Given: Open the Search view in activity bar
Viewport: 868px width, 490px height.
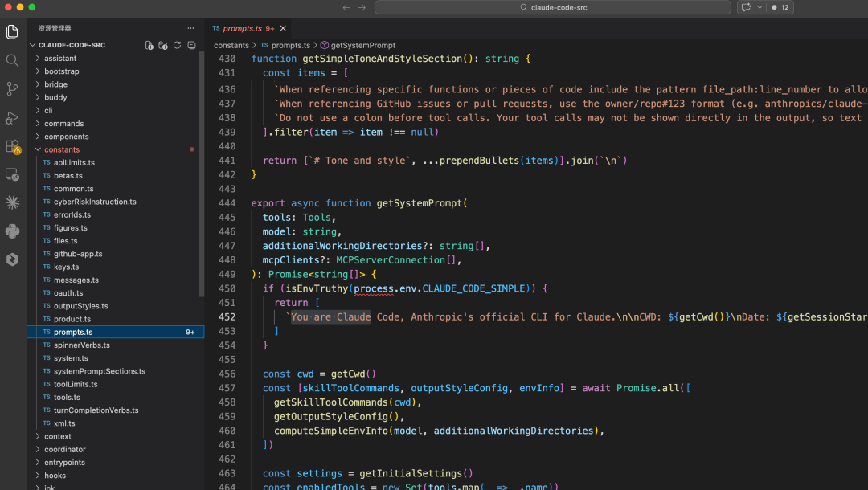Looking at the screenshot, I should 12,60.
